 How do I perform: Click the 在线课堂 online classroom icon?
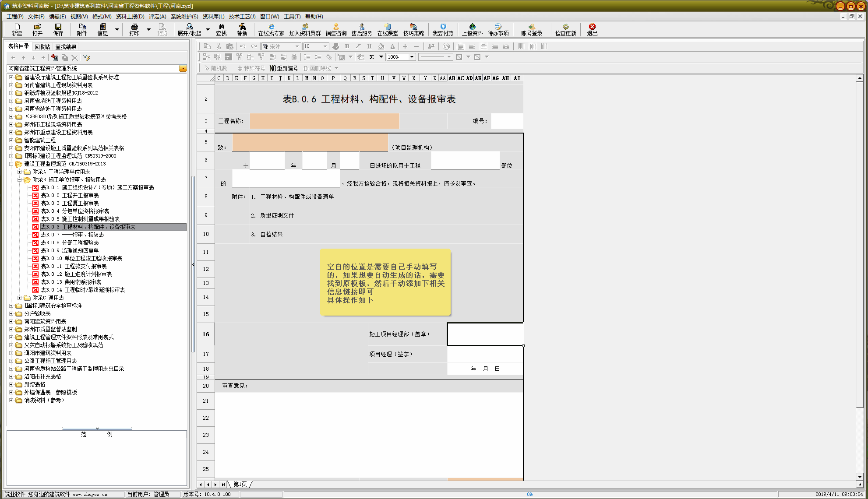387,30
